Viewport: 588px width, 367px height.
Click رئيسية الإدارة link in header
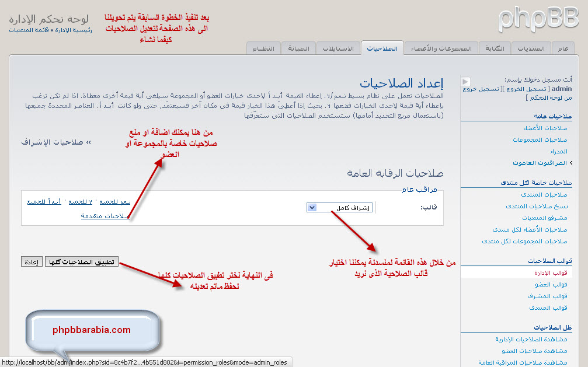point(74,30)
